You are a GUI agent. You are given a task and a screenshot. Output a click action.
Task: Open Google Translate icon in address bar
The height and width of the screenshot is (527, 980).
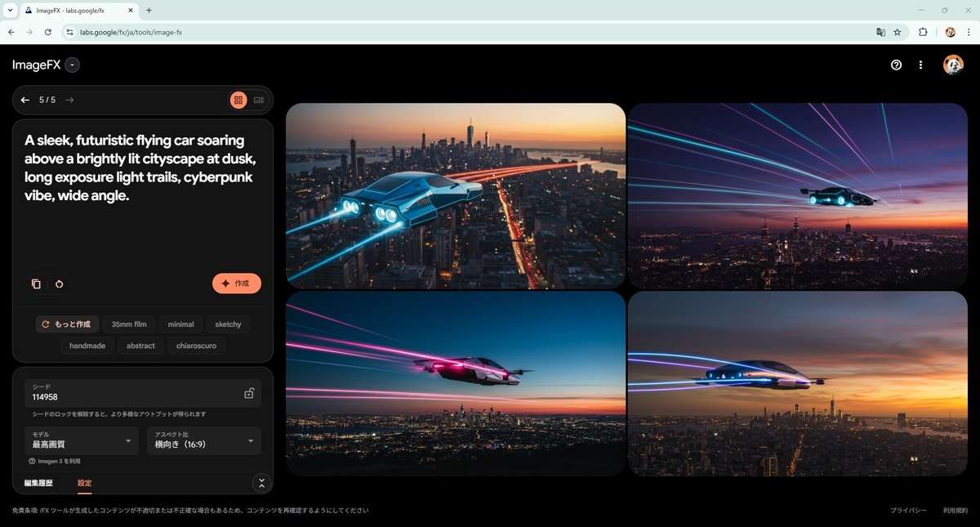(880, 32)
